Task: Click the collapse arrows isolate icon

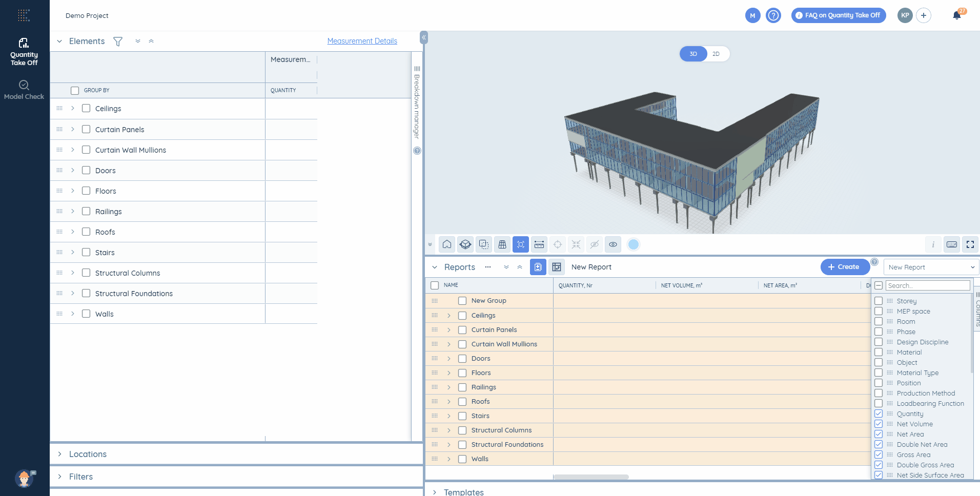Action: [576, 244]
